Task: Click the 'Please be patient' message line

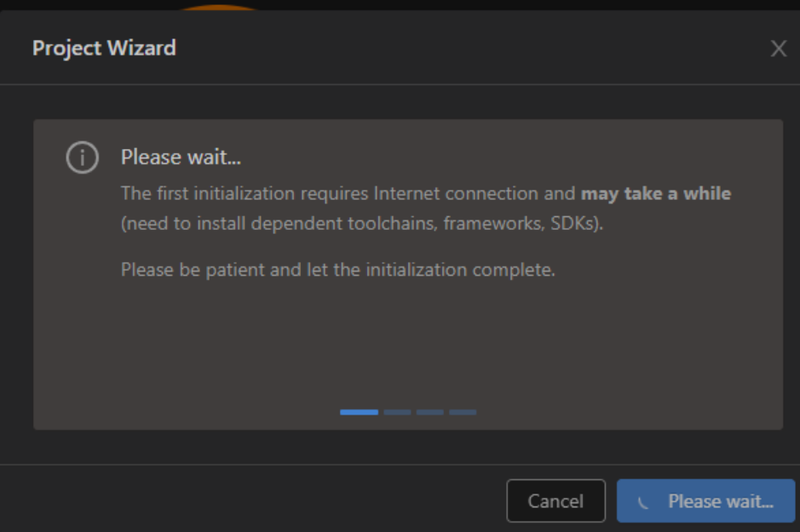Action: click(x=337, y=270)
